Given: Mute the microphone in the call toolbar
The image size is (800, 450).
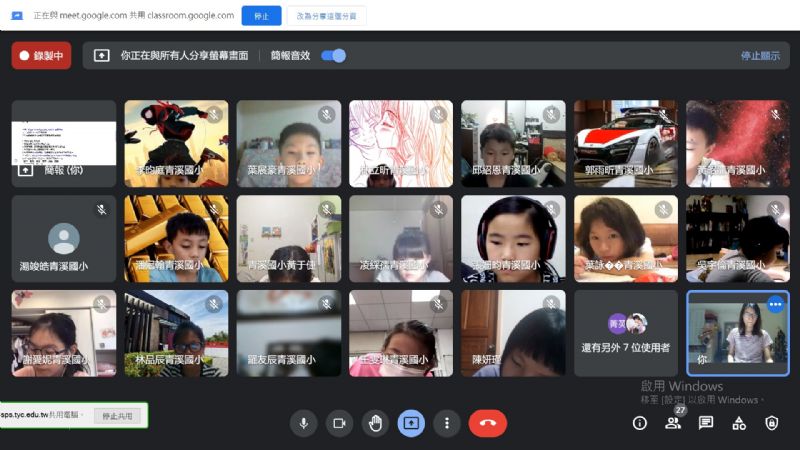Looking at the screenshot, I should click(x=303, y=423).
